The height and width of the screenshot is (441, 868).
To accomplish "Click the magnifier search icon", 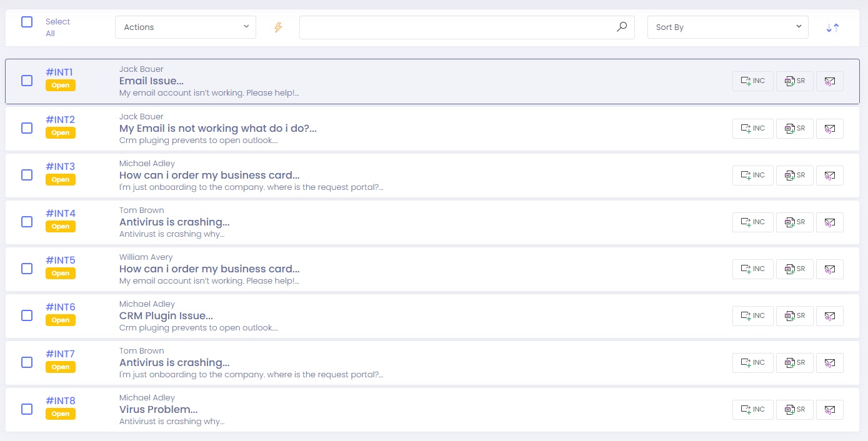I will coord(621,27).
